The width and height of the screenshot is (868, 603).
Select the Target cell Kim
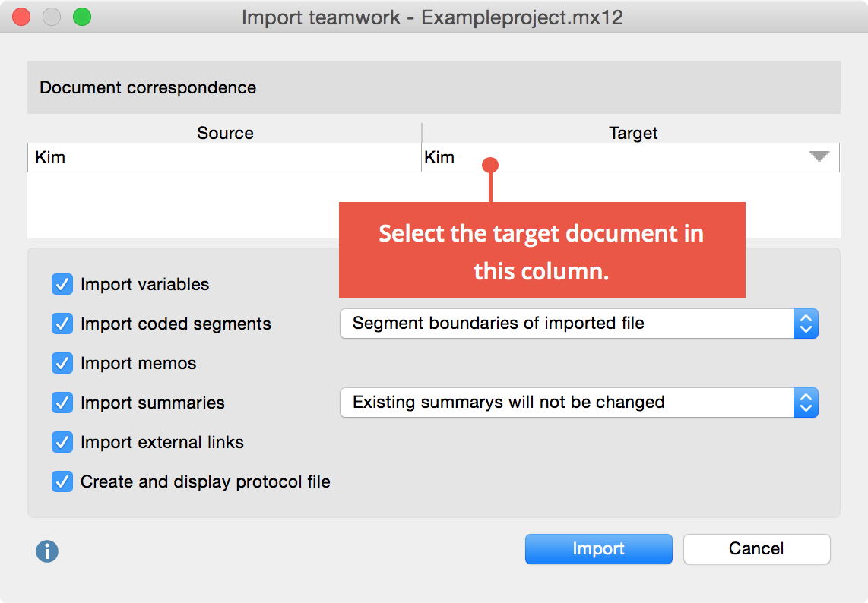631,158
